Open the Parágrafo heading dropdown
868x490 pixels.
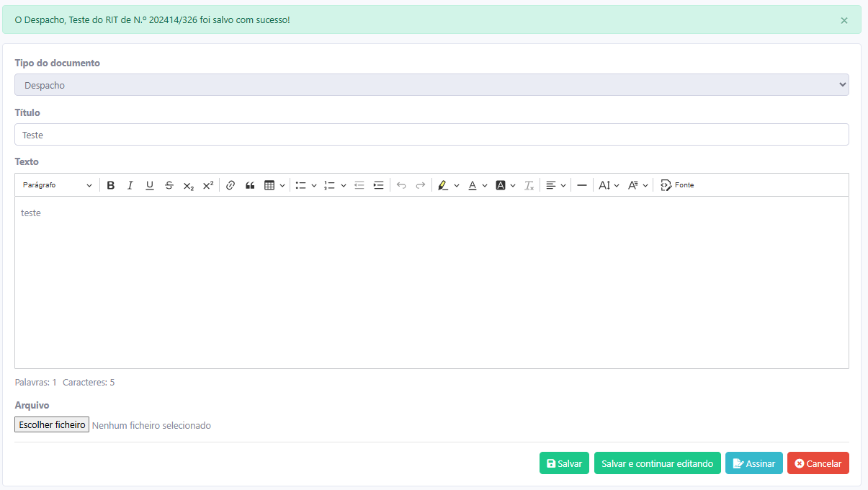tap(58, 185)
